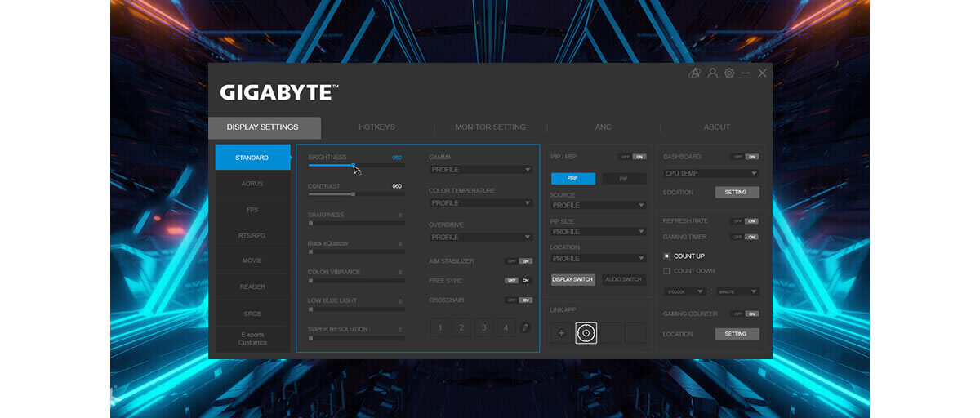Open the Color Temperature dropdown
The image size is (980, 418).
coord(481,203)
